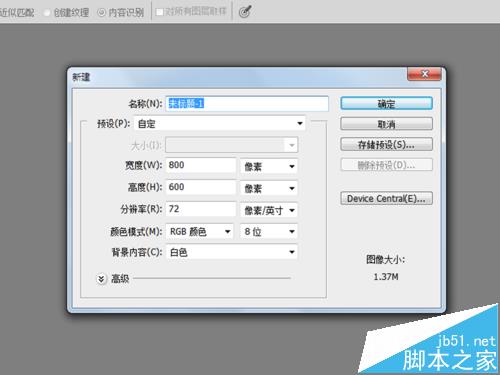The image size is (500, 375).
Task: Click the 宽度 width field showing 800
Action: pos(201,165)
